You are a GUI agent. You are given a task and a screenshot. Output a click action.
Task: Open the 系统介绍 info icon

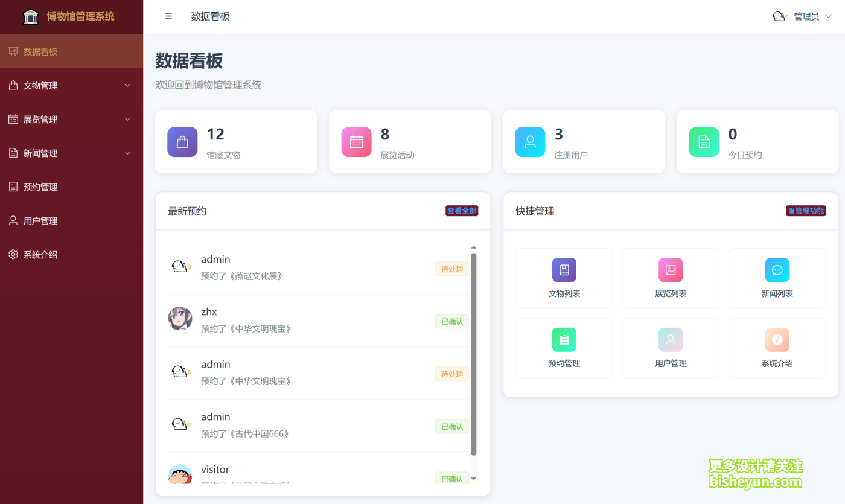tap(777, 339)
